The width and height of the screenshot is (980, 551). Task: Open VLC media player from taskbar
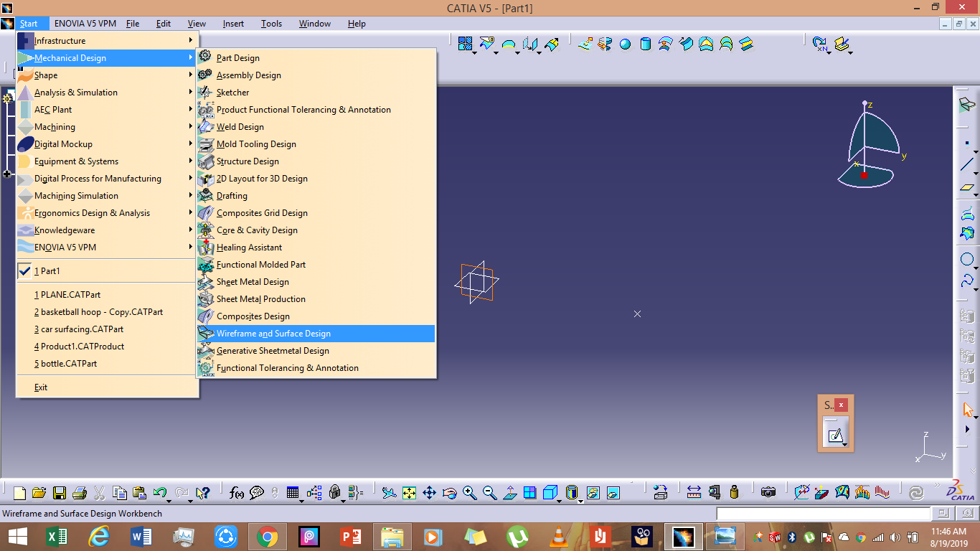pyautogui.click(x=559, y=537)
